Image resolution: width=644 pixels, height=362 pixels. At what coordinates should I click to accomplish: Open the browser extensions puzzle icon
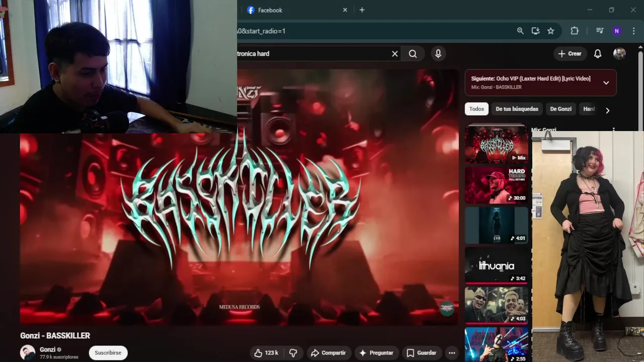575,31
